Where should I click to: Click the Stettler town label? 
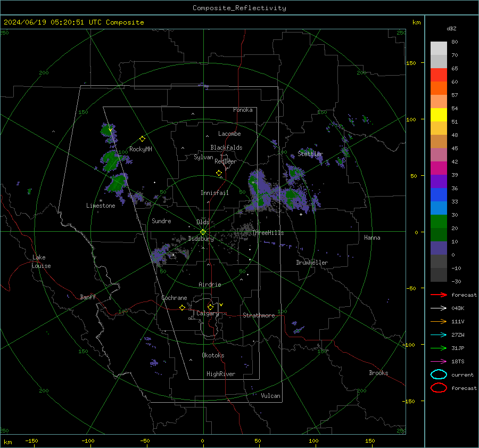click(x=310, y=154)
